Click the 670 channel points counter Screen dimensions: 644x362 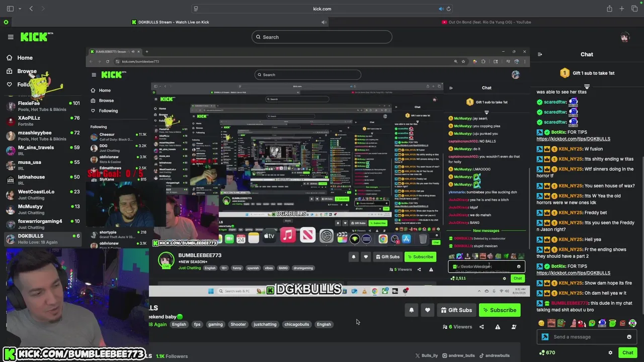pos(547,353)
